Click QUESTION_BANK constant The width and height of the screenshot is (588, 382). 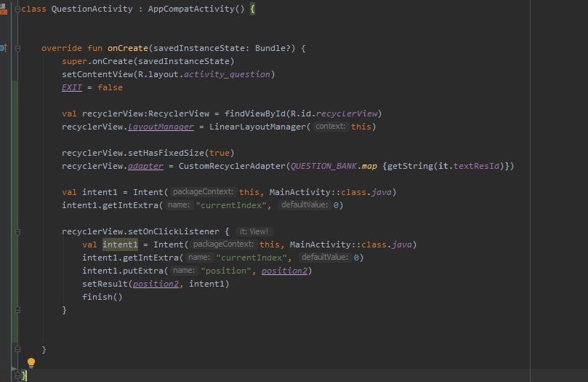click(x=323, y=166)
